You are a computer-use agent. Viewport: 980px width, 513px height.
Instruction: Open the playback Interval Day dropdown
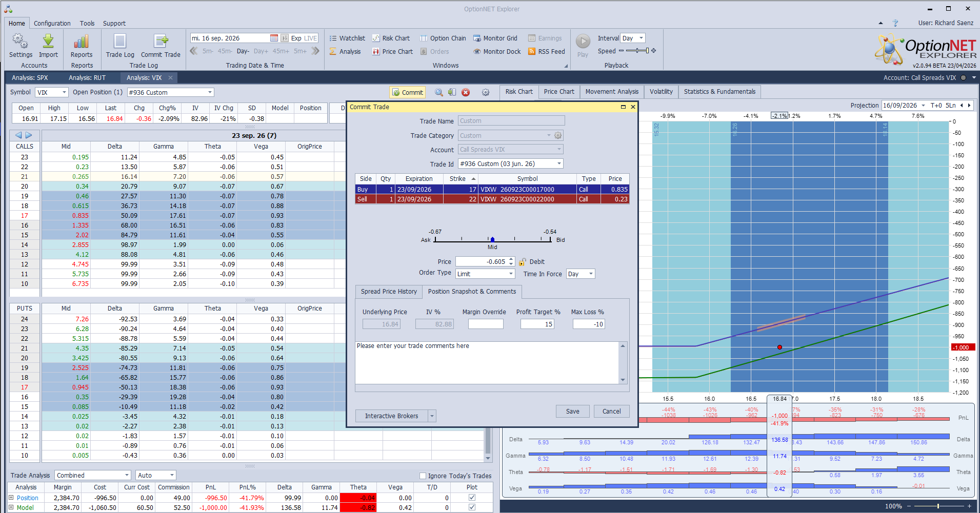(x=632, y=38)
